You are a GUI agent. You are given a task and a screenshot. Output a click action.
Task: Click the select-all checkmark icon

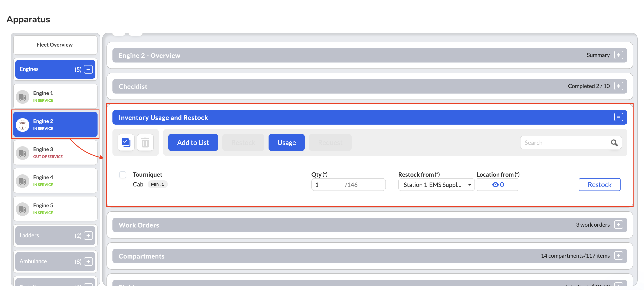coord(126,142)
